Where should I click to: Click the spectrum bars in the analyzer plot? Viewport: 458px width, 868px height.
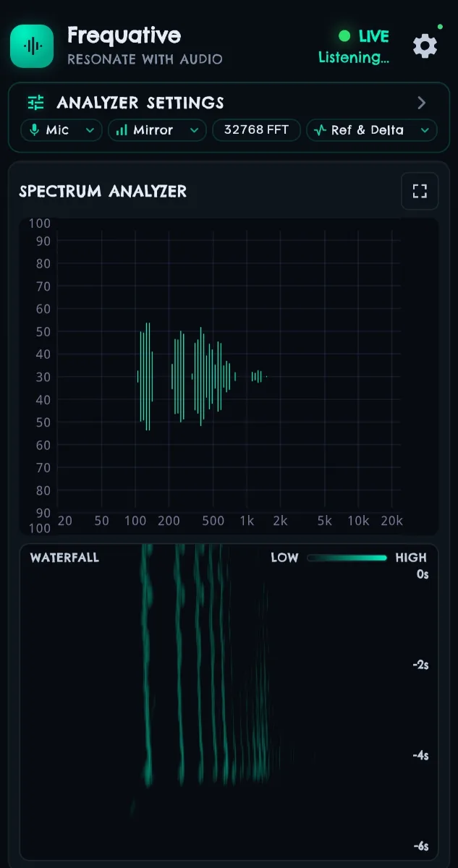(x=202, y=376)
